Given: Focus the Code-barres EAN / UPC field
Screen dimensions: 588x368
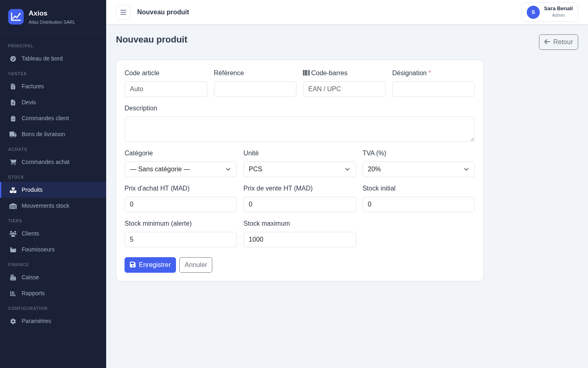Looking at the screenshot, I should pos(344,89).
